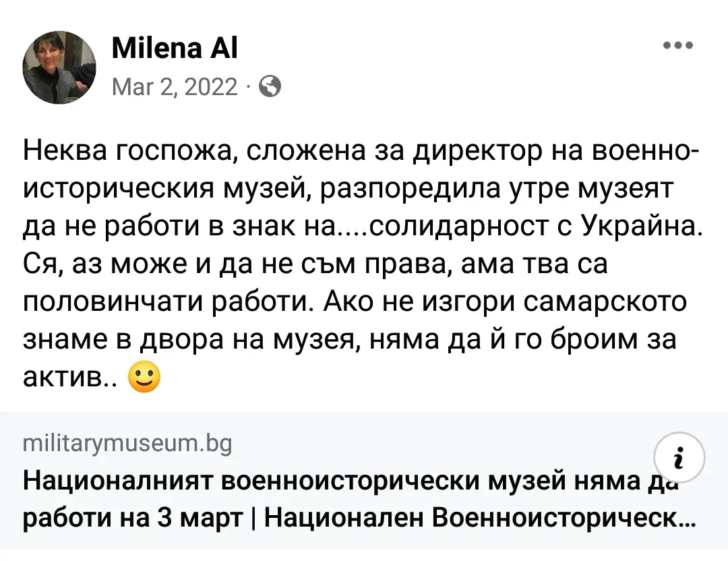
Task: Open the three-dot post options menu
Action: (x=678, y=46)
